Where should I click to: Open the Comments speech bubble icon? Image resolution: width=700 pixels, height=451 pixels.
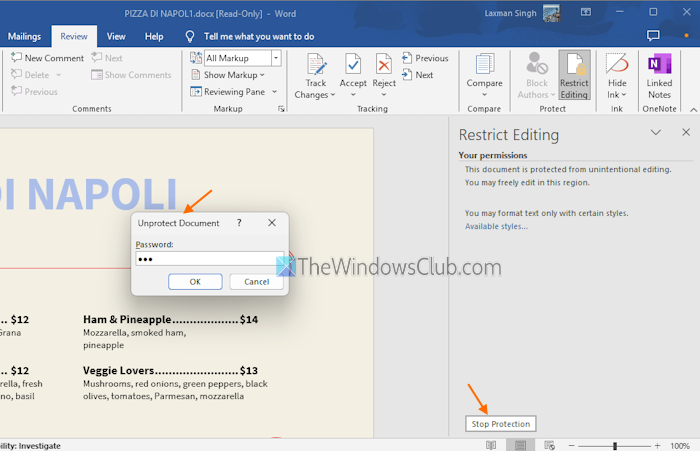pyautogui.click(x=653, y=36)
